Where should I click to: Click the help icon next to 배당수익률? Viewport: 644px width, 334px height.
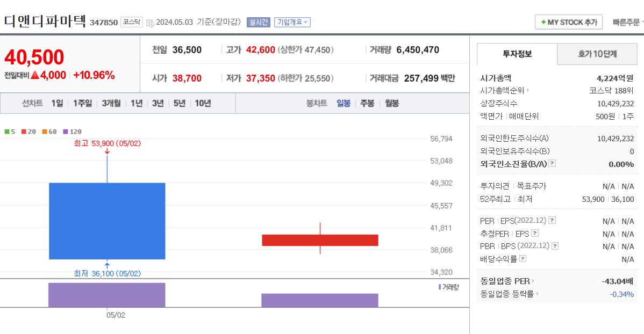(523, 258)
